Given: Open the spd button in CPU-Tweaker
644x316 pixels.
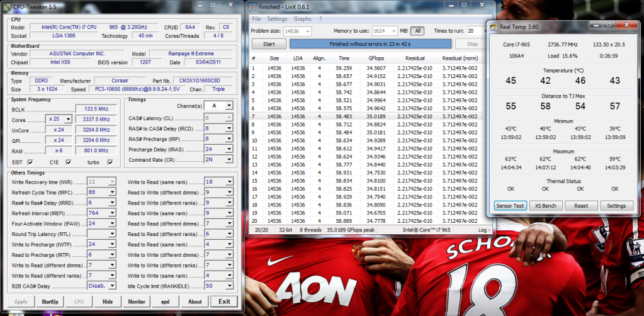Looking at the screenshot, I should coord(166,302).
